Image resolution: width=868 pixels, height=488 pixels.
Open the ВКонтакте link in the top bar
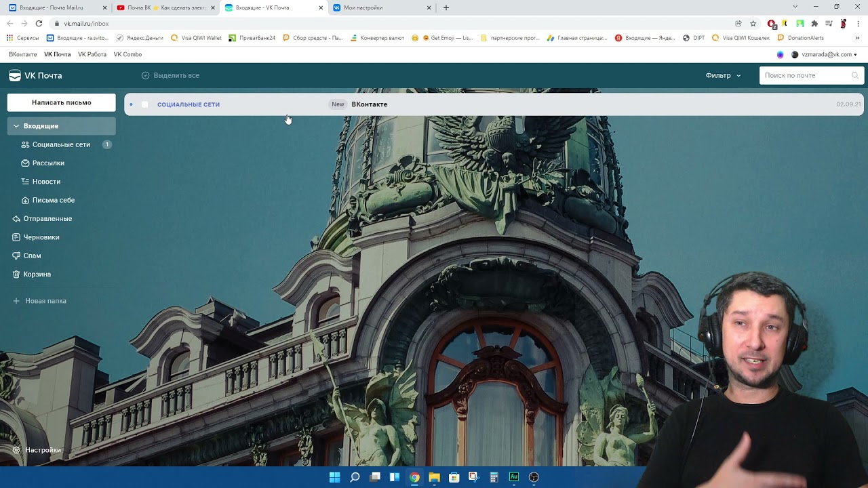[x=23, y=55]
